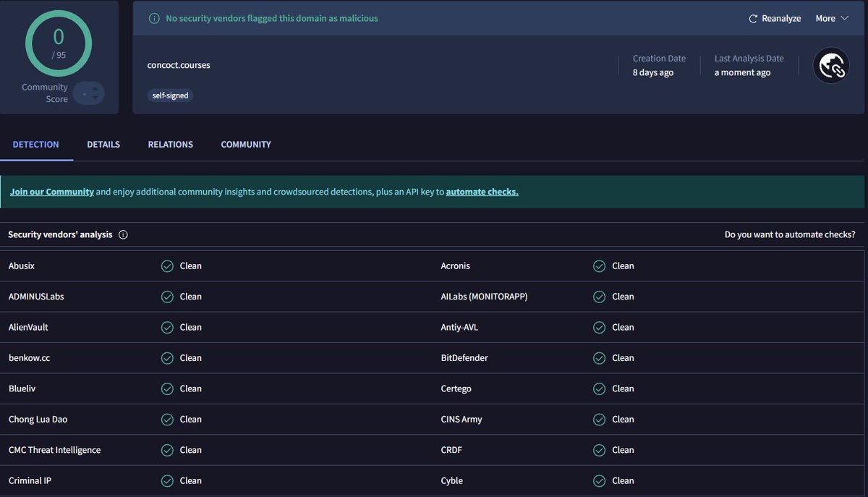The image size is (868, 497).
Task: Click the check icon in the BitDefender row
Action: 599,358
